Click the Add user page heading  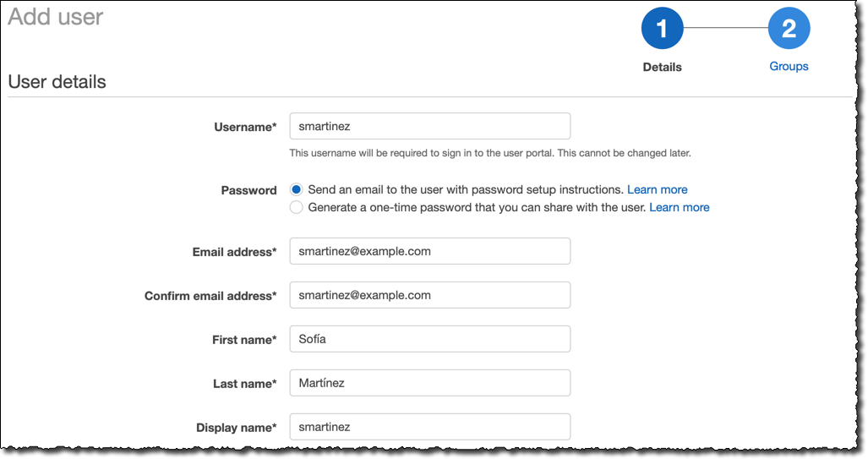point(56,17)
